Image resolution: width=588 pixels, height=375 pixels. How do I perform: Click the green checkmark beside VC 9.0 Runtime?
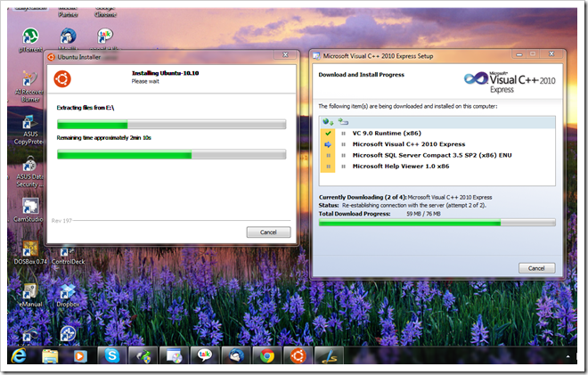click(x=328, y=133)
